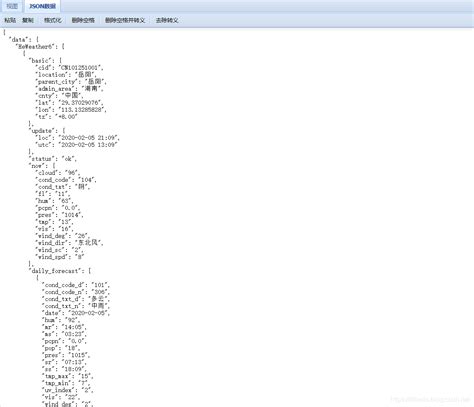Click the "cond_code_d" line
Screen dimensions: 474x407
[x=76, y=285]
